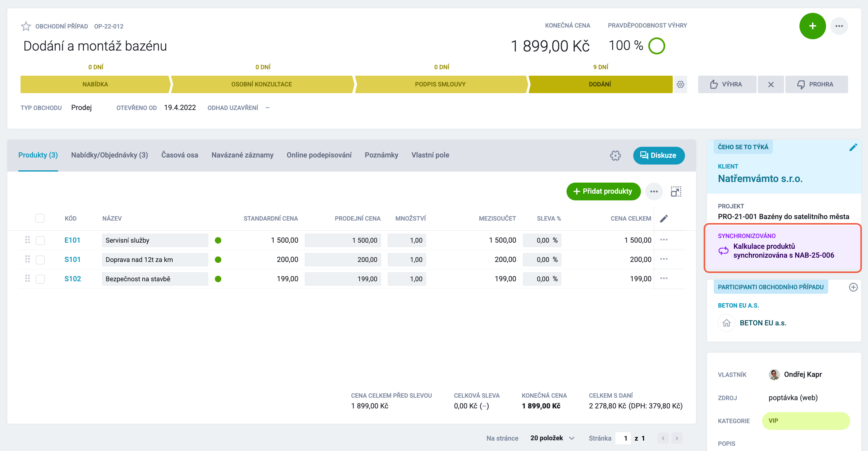Mark the deal as Výhra

(727, 84)
